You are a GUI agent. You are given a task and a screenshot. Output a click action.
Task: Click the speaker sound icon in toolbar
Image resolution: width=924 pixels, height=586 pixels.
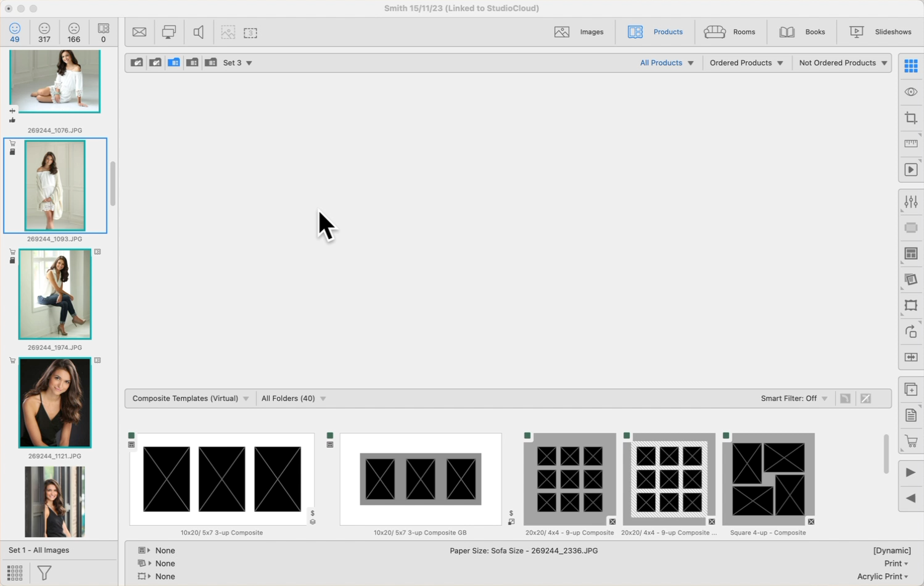pyautogui.click(x=198, y=32)
